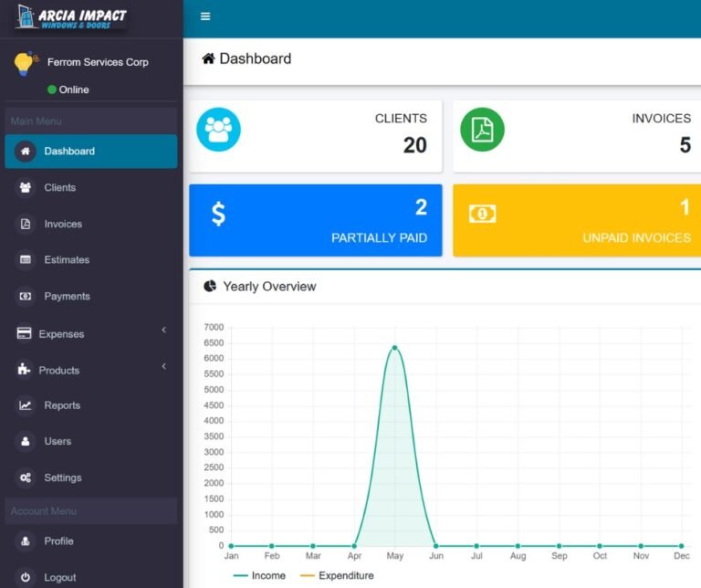
Task: Expand the Expenses submenu chevron
Action: tap(164, 330)
